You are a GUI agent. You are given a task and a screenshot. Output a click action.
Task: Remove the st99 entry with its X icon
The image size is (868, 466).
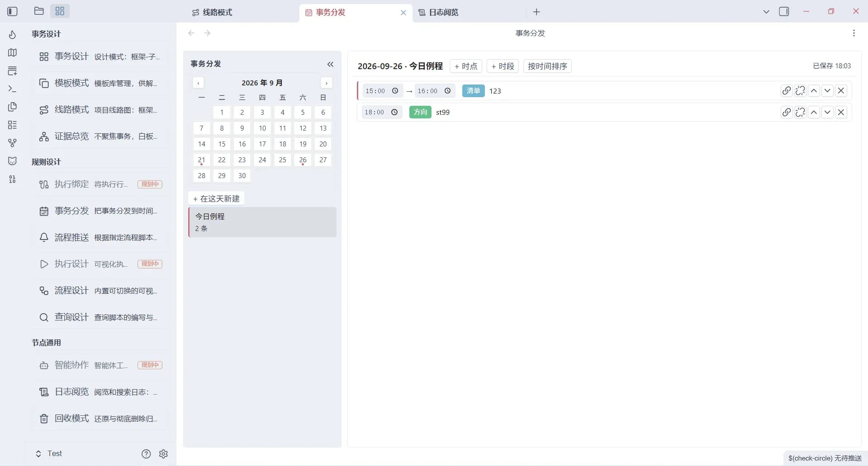(x=841, y=112)
